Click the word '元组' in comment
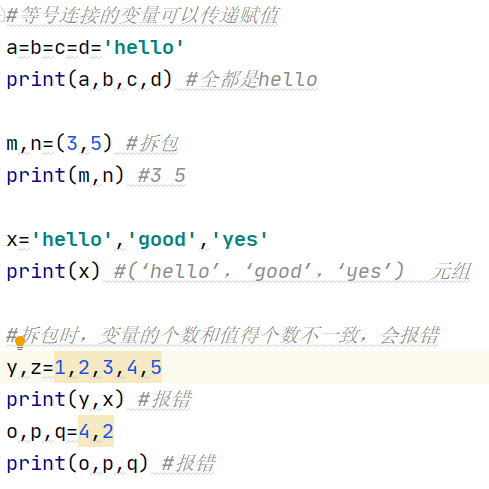Screen dimensions: 489x489 451,271
